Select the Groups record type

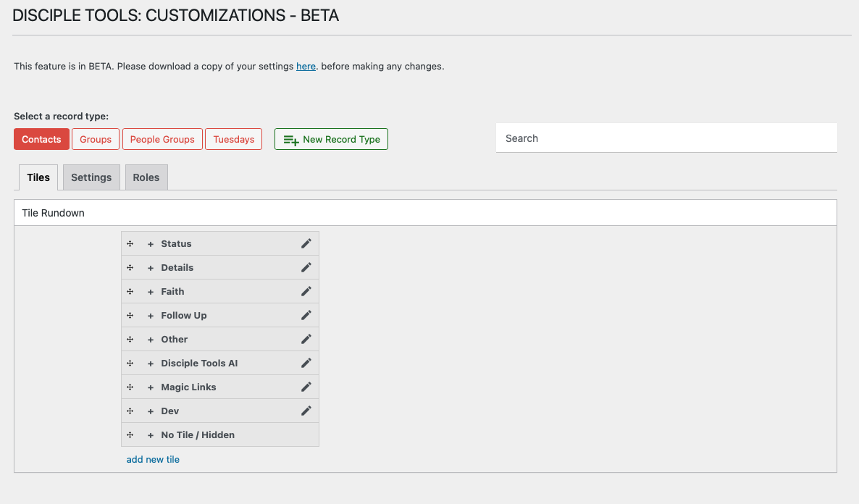coord(96,139)
